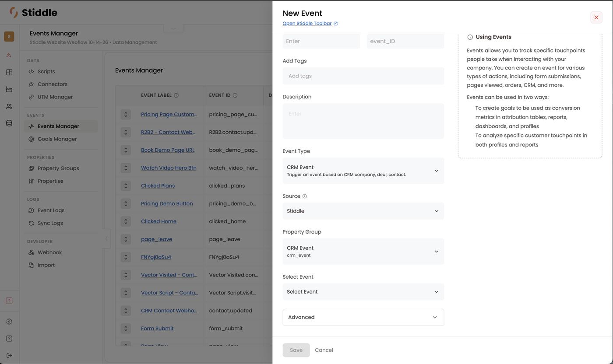This screenshot has height=364, width=613.
Task: Open help icon in left rail
Action: tap(9, 339)
